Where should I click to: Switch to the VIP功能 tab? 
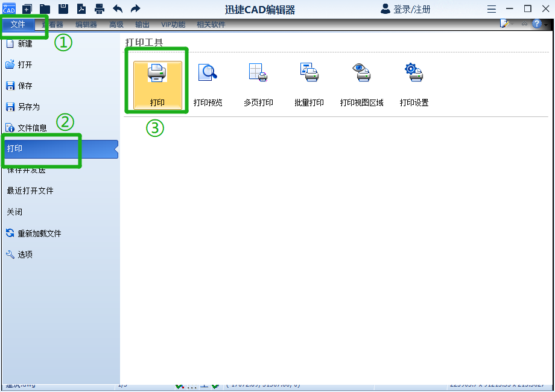point(173,25)
